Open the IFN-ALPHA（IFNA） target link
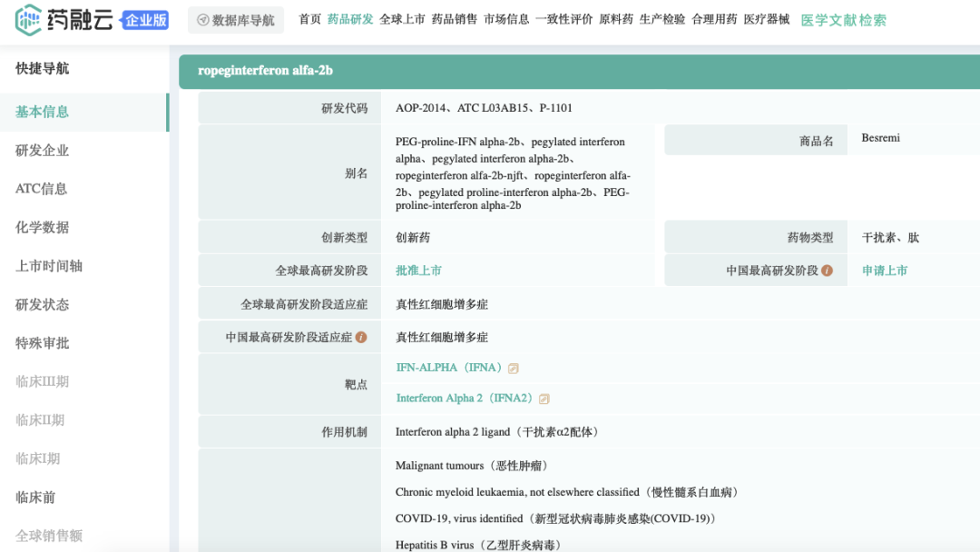Image resolution: width=980 pixels, height=552 pixels. click(448, 368)
